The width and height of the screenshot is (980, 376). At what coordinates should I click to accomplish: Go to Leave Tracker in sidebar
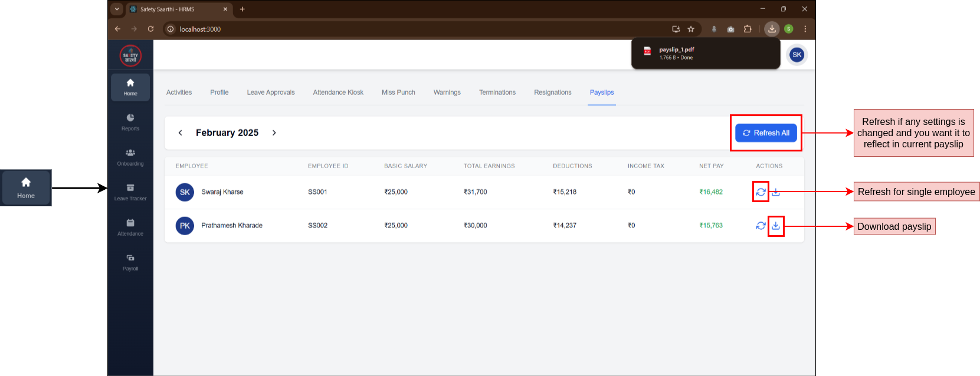tap(130, 192)
